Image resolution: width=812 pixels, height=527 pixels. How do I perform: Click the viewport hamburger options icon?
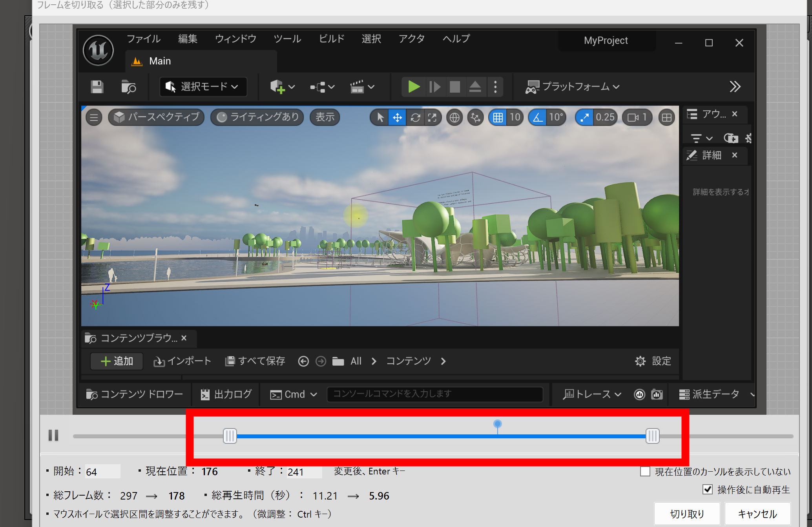coord(94,117)
